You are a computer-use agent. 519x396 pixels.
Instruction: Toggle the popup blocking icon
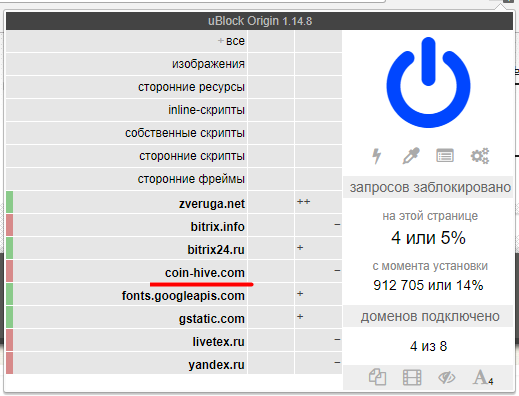coord(377,377)
